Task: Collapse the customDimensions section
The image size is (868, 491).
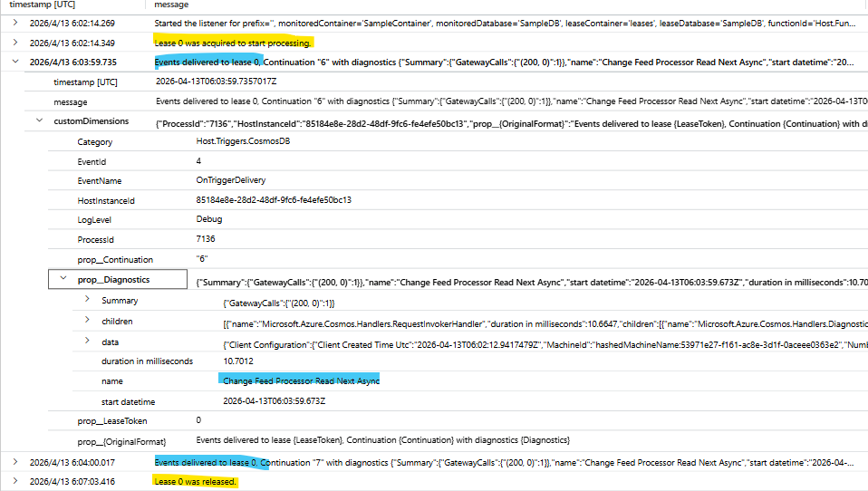Action: click(38, 121)
